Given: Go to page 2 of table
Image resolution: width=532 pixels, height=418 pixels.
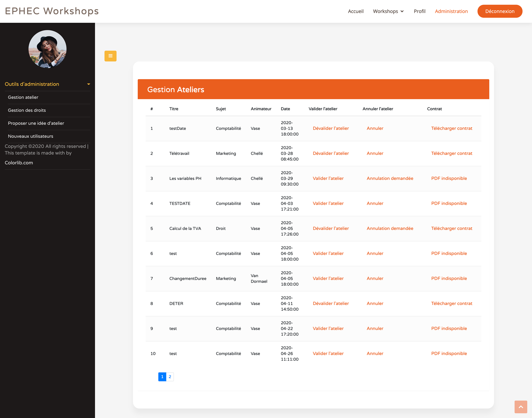Looking at the screenshot, I should [x=170, y=377].
